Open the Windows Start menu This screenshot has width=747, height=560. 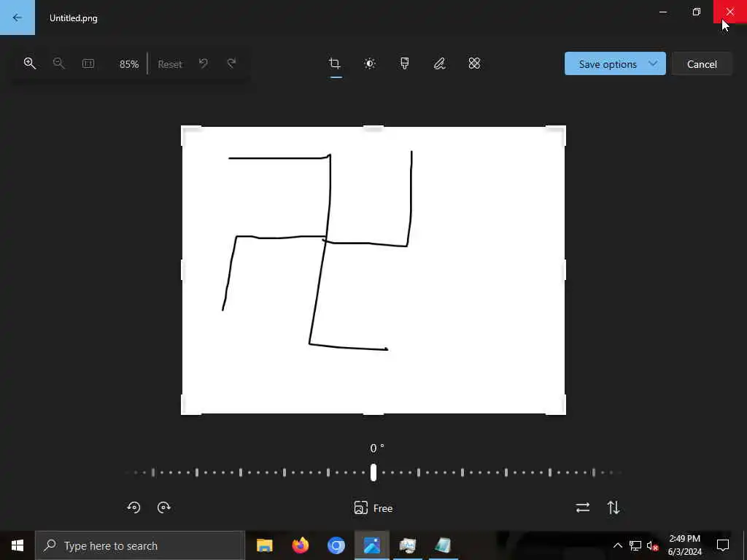(18, 545)
